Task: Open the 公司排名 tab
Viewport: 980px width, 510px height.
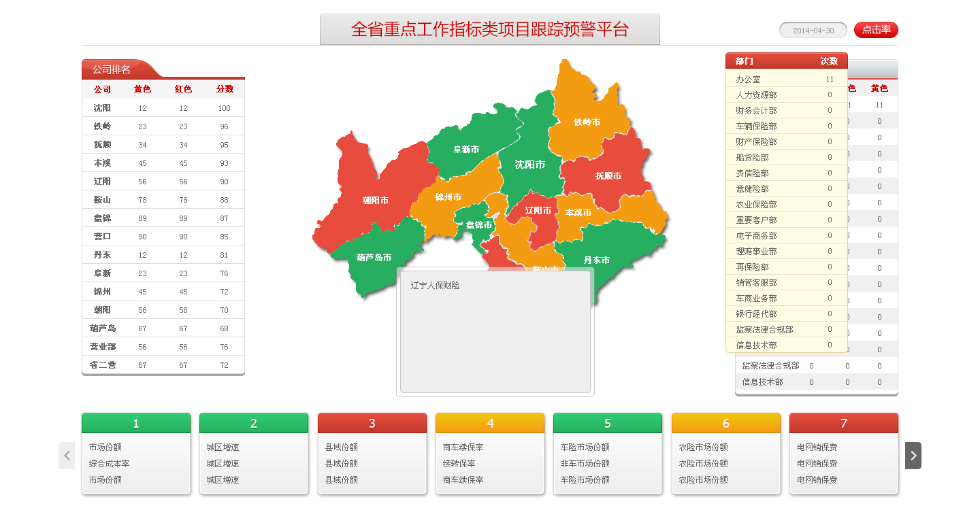Action: tap(112, 69)
